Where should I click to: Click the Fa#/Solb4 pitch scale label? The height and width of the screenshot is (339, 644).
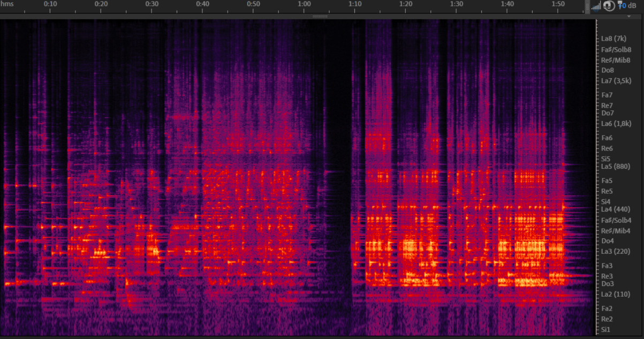click(616, 220)
